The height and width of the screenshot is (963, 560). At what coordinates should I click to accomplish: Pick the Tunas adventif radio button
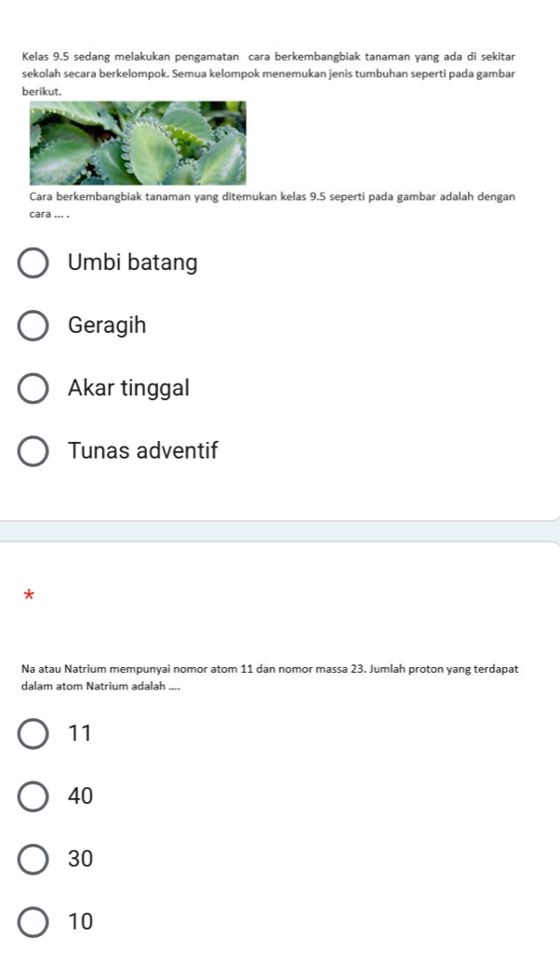click(x=33, y=452)
